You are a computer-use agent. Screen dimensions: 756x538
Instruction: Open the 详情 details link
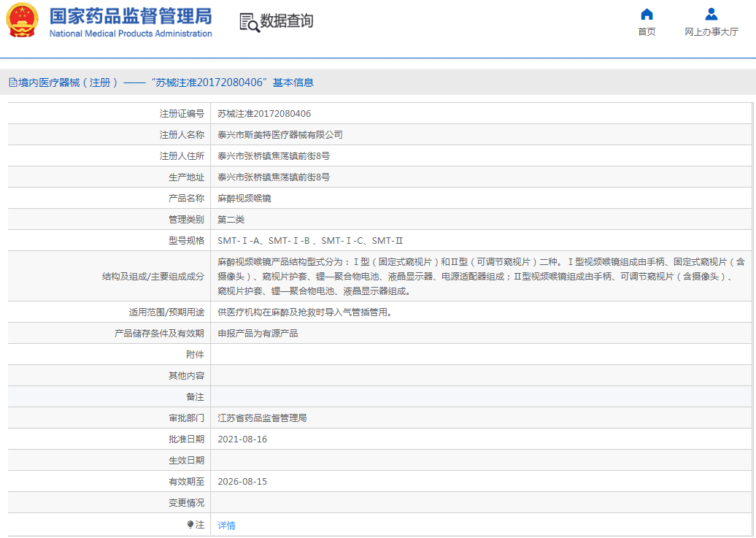pyautogui.click(x=227, y=526)
